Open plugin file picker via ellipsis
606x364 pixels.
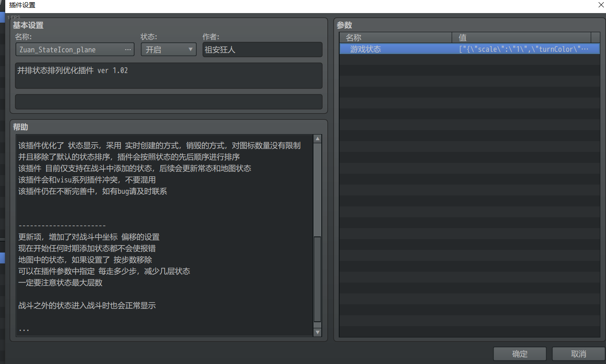(128, 50)
